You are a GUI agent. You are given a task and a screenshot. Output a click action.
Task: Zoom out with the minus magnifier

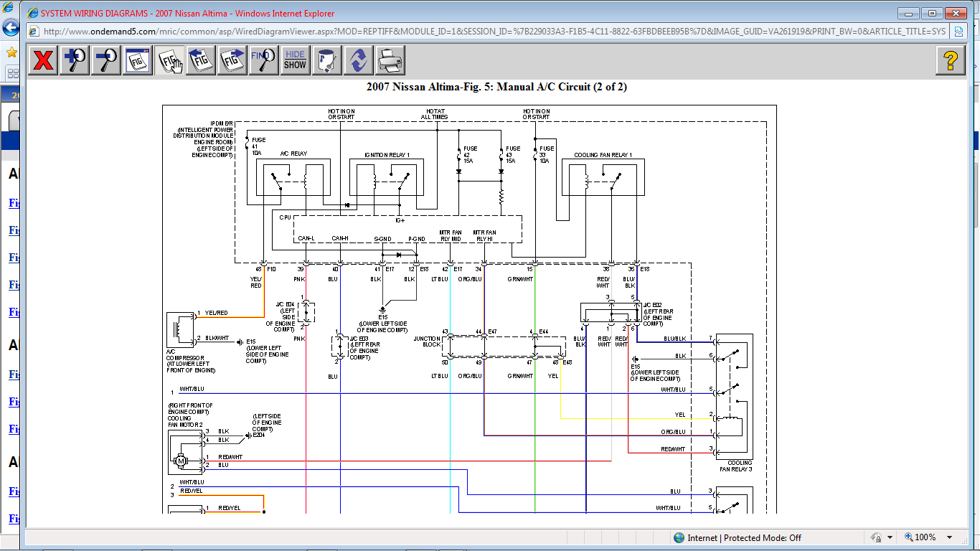click(106, 60)
